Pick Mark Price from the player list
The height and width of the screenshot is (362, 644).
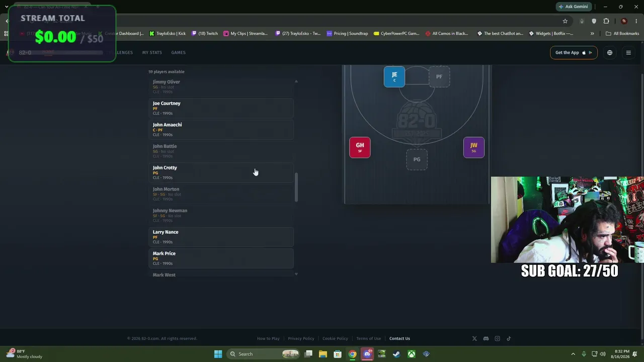click(221, 258)
